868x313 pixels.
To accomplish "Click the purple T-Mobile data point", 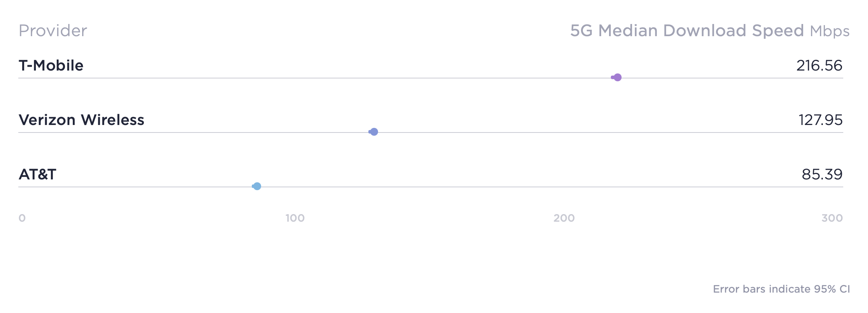I will coord(617,77).
